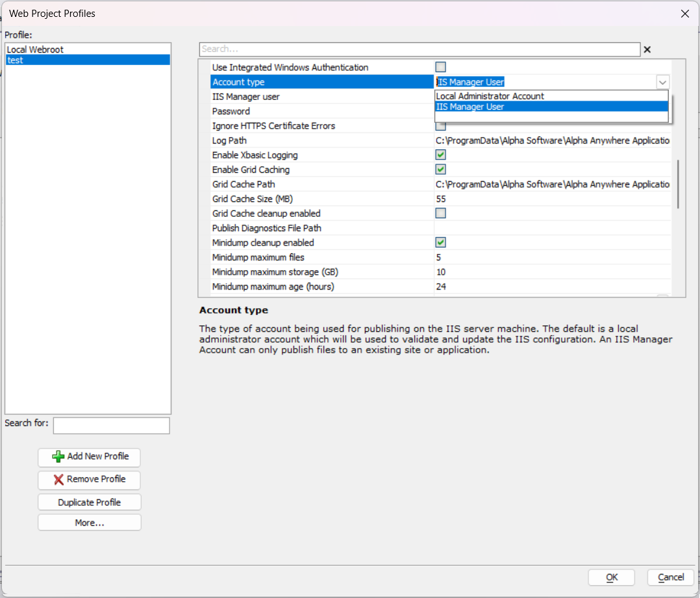Choose Local Administrator Account option
Viewport: 700px width, 598px height.
(551, 96)
